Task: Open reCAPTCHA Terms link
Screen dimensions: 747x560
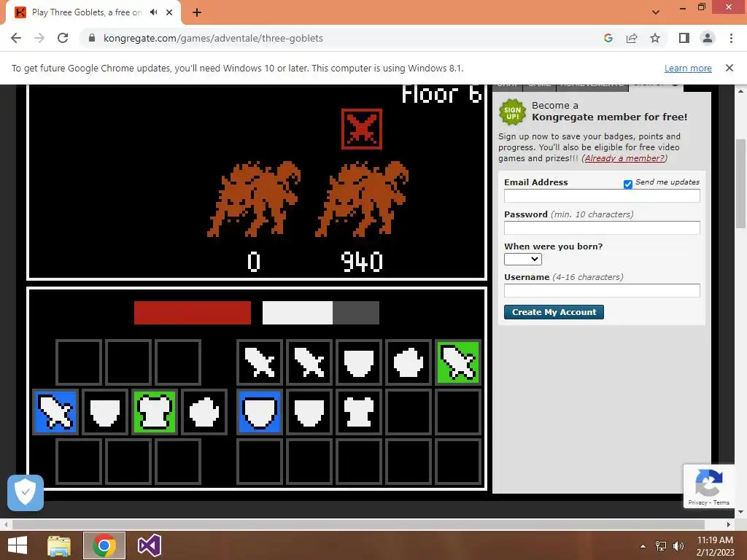Action: pos(721,502)
